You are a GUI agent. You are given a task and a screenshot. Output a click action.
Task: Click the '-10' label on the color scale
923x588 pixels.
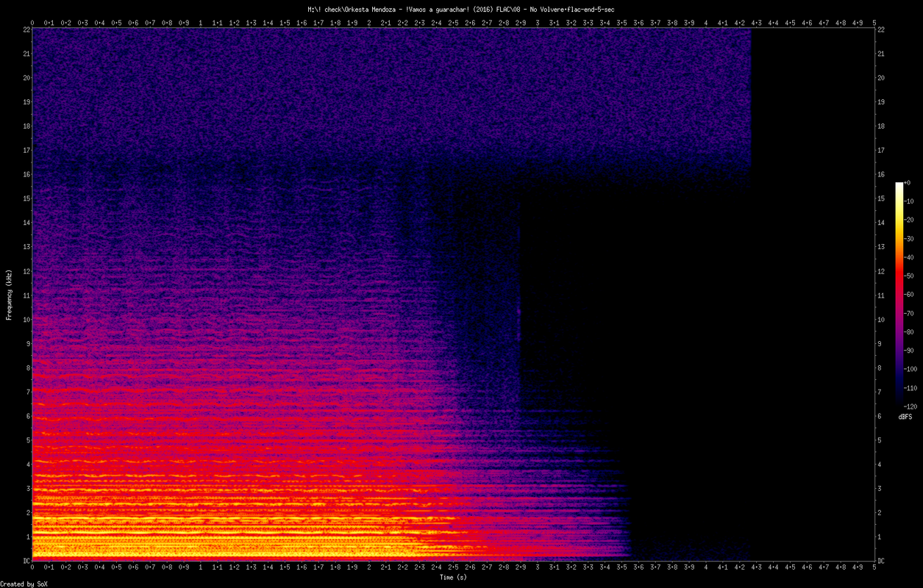[x=910, y=201]
